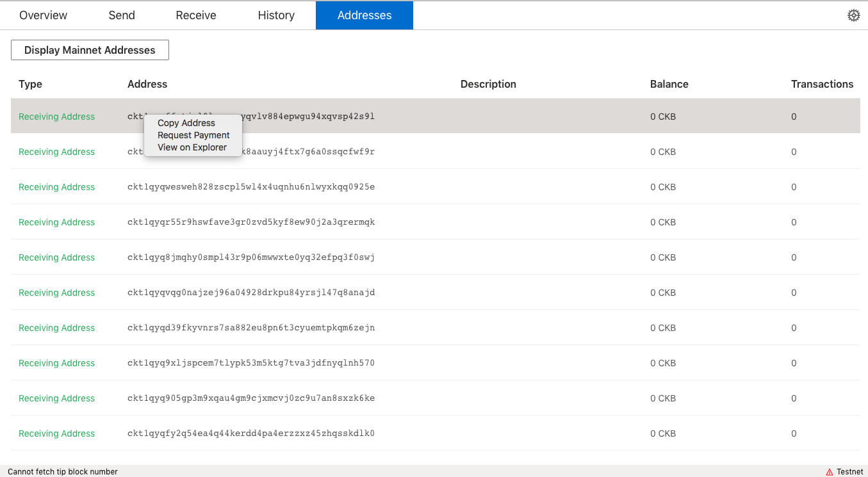Select address ending in sxzk6ke

pos(251,398)
